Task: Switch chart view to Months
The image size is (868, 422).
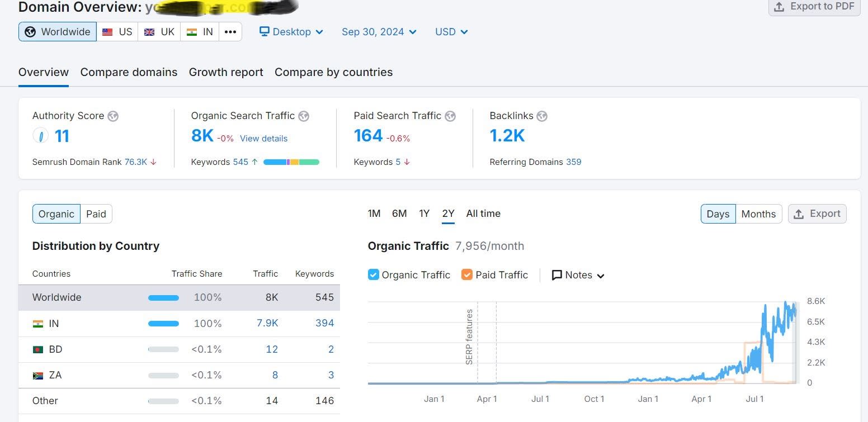Action: click(758, 214)
